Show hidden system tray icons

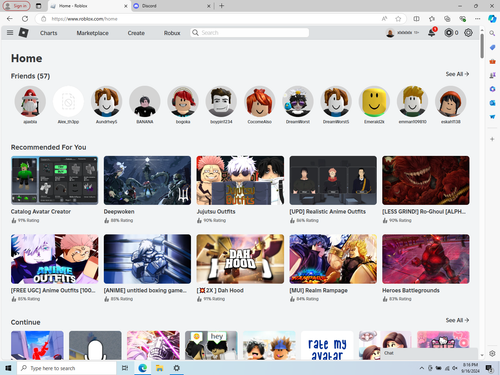tap(422, 368)
